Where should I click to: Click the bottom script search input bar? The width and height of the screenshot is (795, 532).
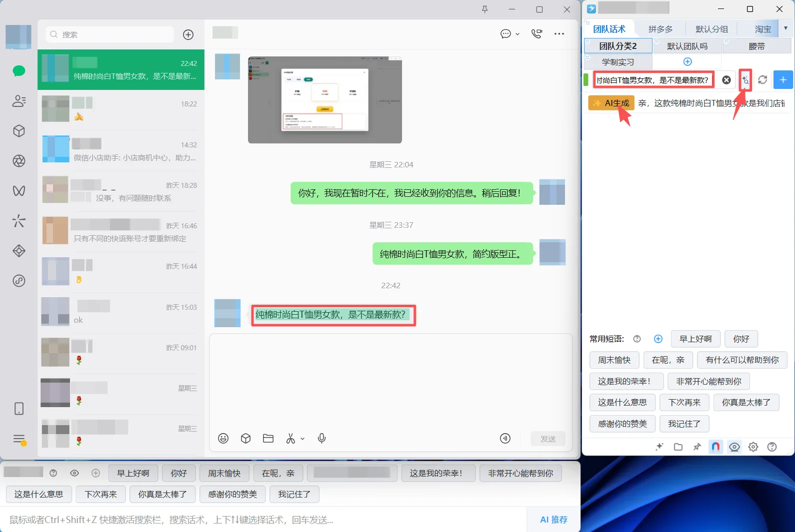click(x=264, y=520)
